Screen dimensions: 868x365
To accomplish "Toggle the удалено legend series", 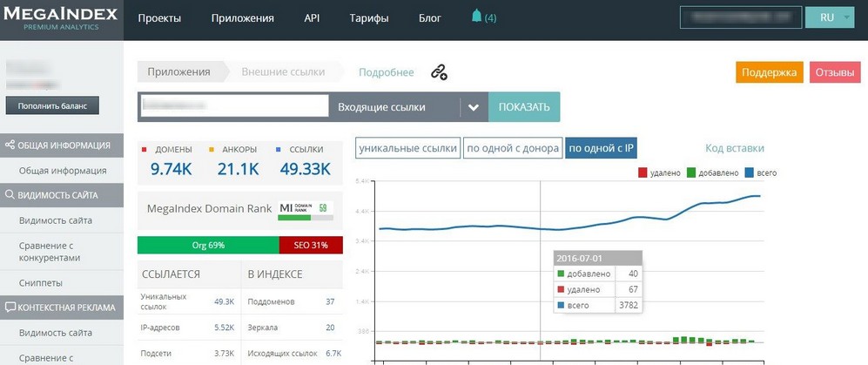I will click(x=659, y=172).
